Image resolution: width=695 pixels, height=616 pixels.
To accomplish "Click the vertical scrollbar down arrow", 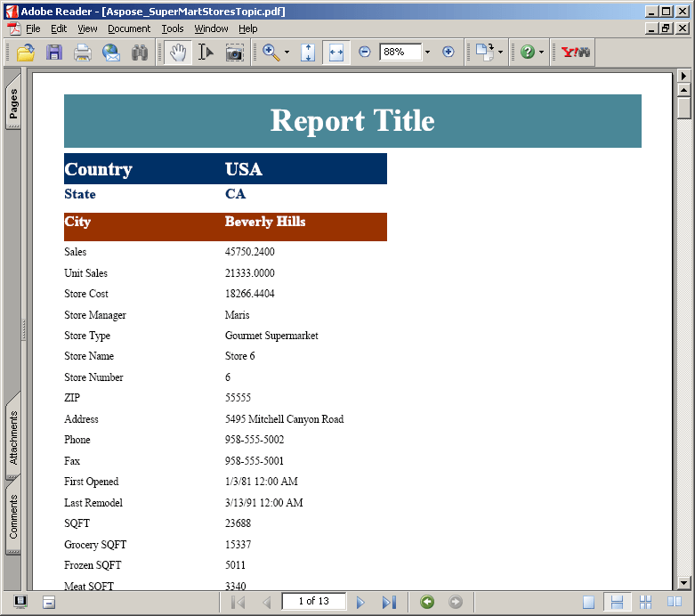I will coord(684,583).
